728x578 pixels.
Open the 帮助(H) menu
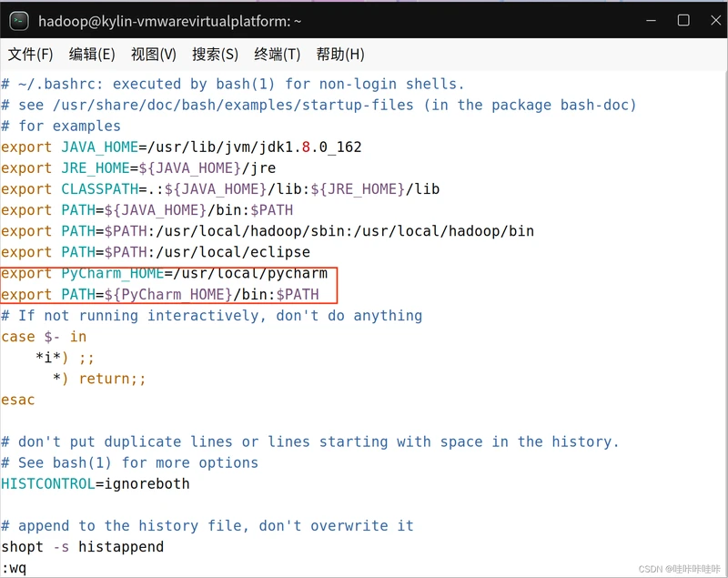click(339, 54)
